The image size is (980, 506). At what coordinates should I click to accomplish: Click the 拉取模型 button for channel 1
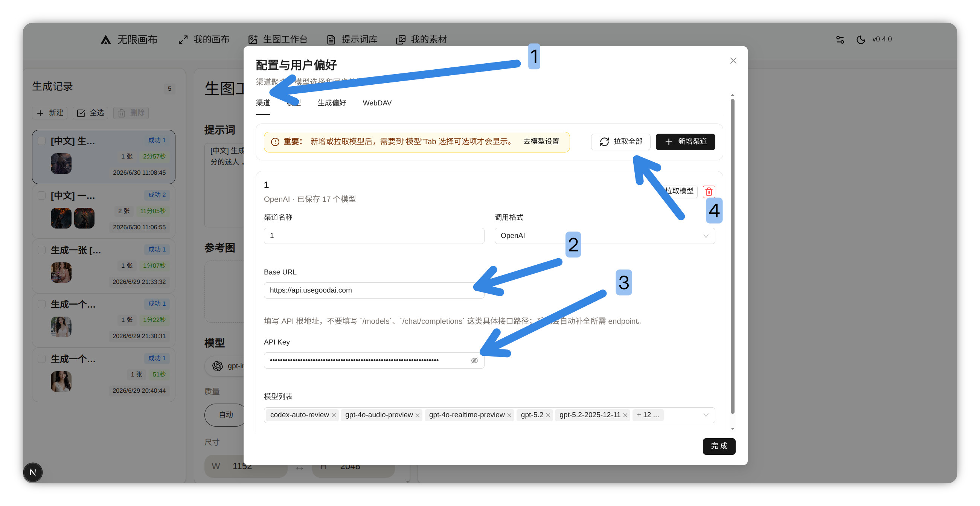coord(677,191)
